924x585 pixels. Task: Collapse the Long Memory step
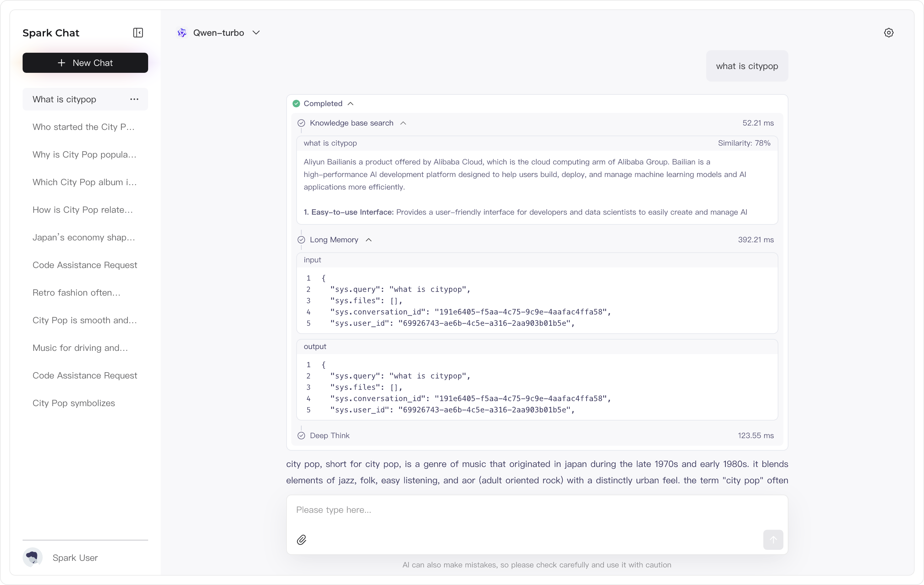point(368,240)
